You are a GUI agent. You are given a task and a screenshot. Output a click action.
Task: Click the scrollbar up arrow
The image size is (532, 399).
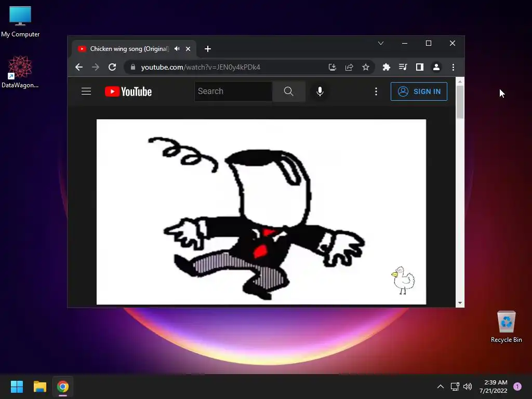[x=460, y=82]
